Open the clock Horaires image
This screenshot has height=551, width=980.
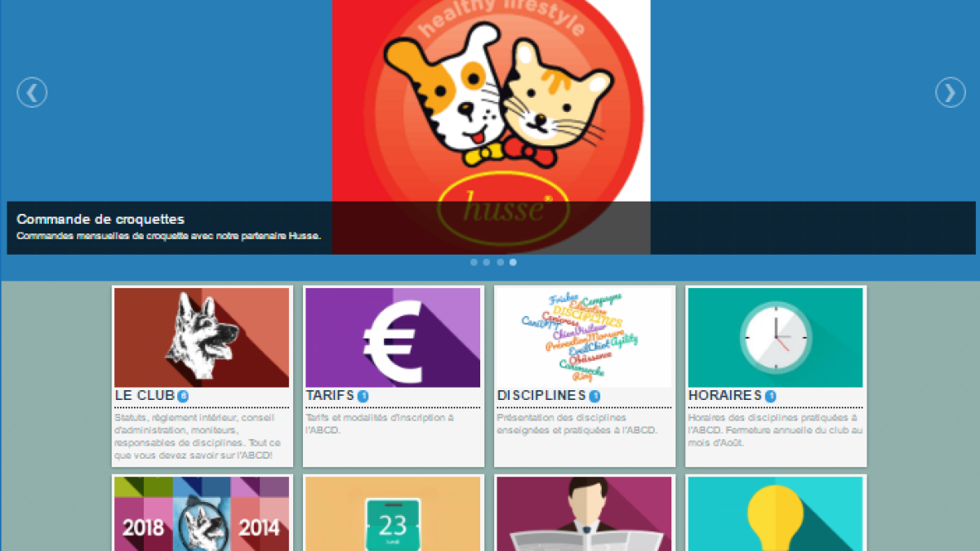[x=775, y=337]
